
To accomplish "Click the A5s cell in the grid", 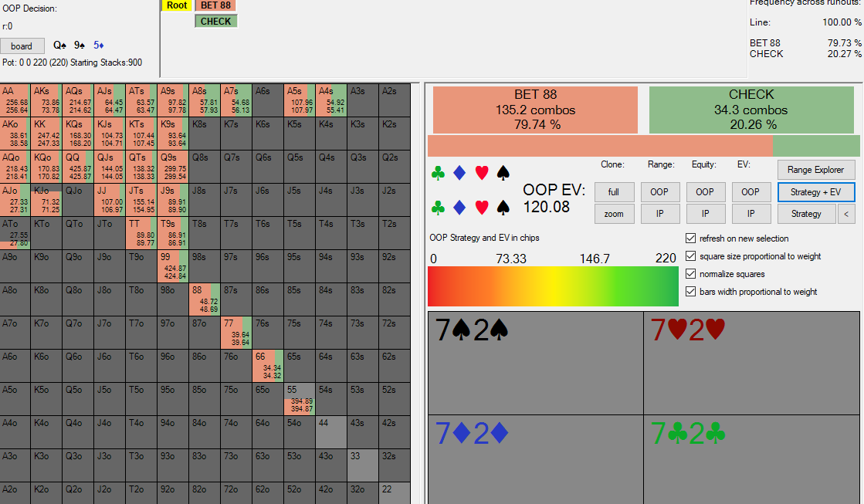I will click(x=300, y=100).
